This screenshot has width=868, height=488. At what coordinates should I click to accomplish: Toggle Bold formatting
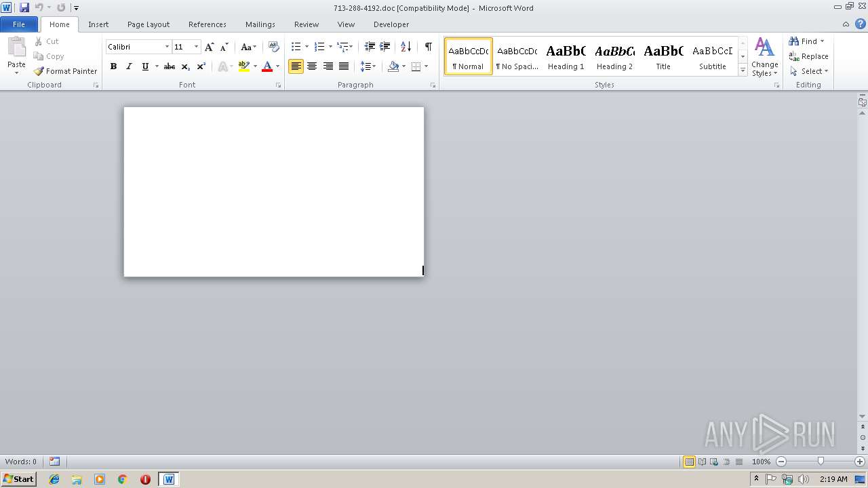(x=113, y=66)
